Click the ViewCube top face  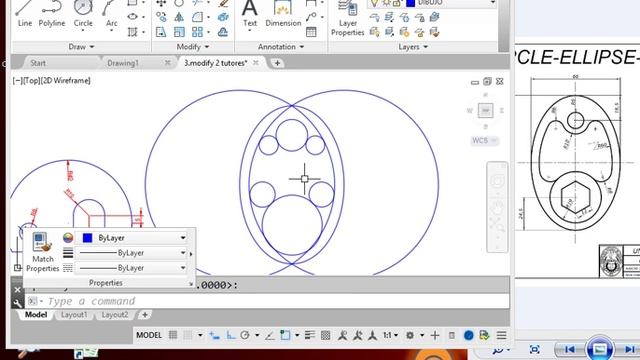(485, 110)
